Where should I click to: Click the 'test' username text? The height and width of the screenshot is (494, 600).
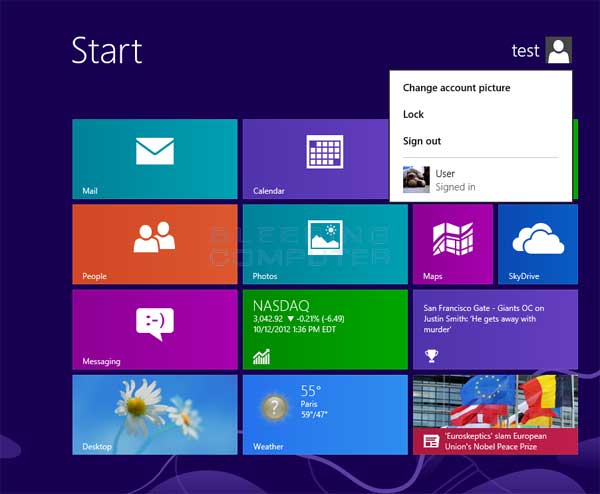(525, 51)
